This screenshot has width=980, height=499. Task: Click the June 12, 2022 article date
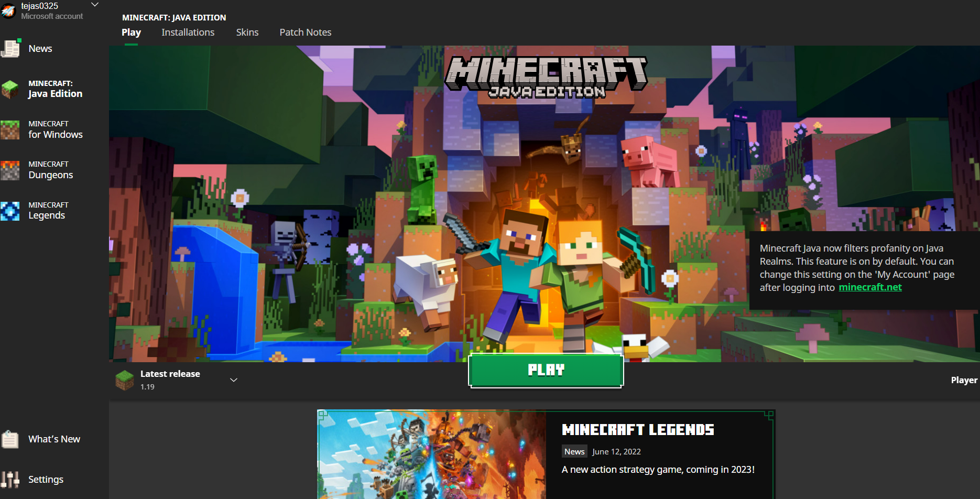tap(616, 452)
